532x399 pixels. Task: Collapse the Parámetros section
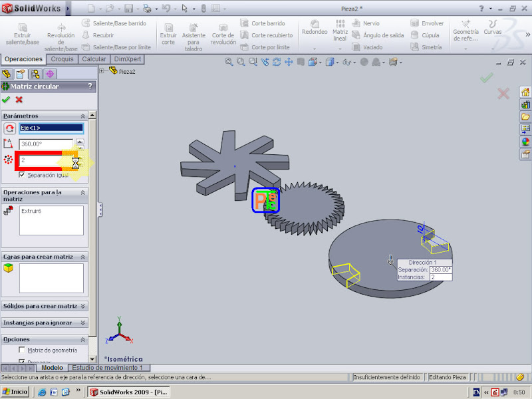(x=82, y=115)
